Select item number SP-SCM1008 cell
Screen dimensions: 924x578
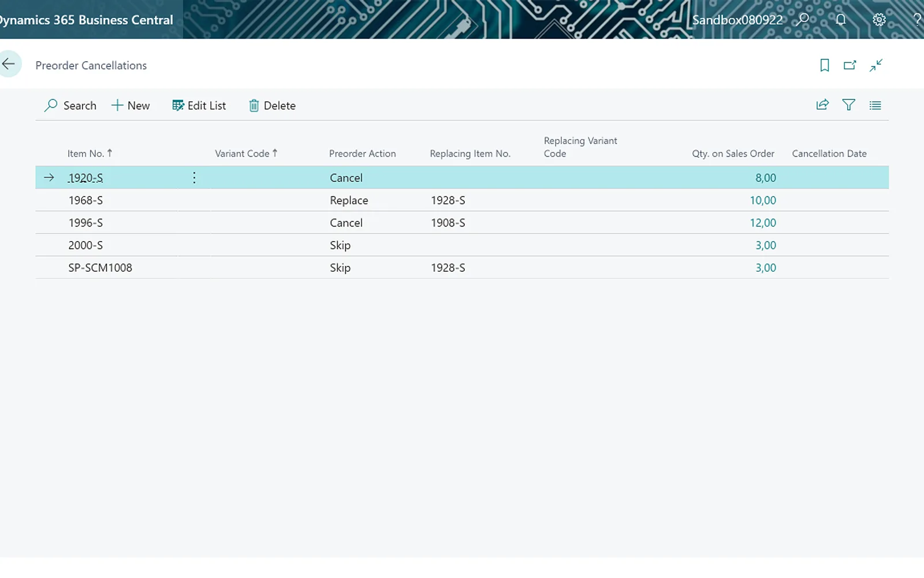pos(100,268)
